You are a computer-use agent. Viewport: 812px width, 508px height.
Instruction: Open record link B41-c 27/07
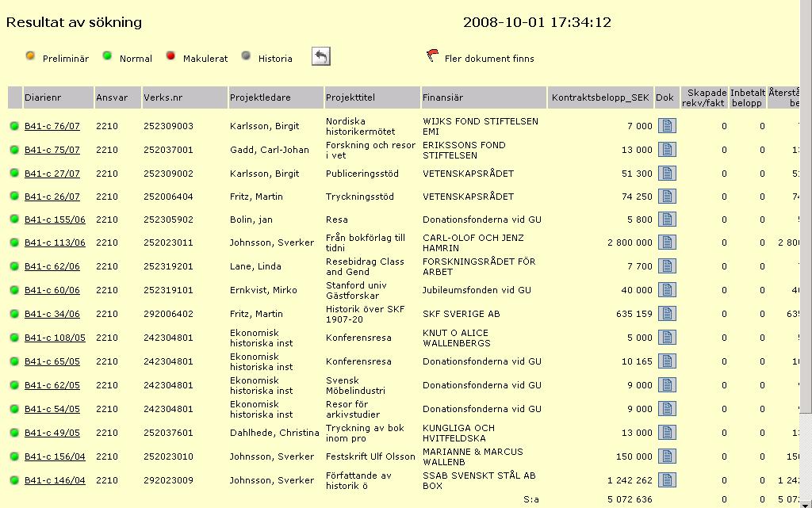click(x=52, y=174)
